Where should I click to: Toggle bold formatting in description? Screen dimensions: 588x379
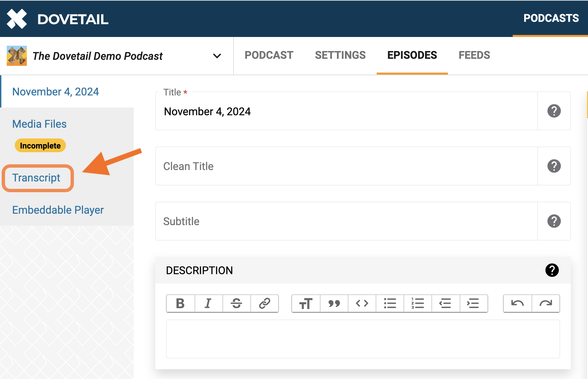point(180,303)
